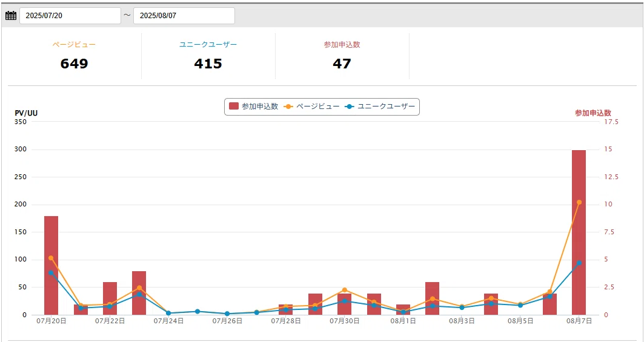Click the x-axis label 08月1日
This screenshot has width=644, height=342.
pos(403,321)
